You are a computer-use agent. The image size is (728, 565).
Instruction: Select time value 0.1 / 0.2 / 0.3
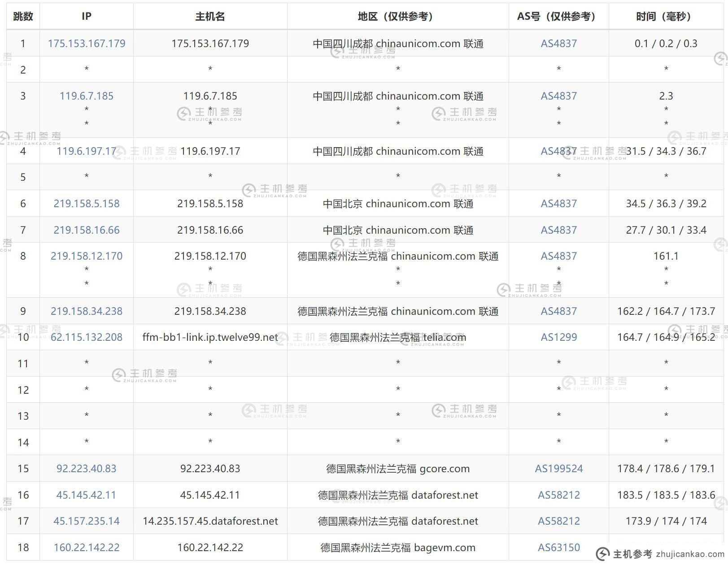click(666, 43)
